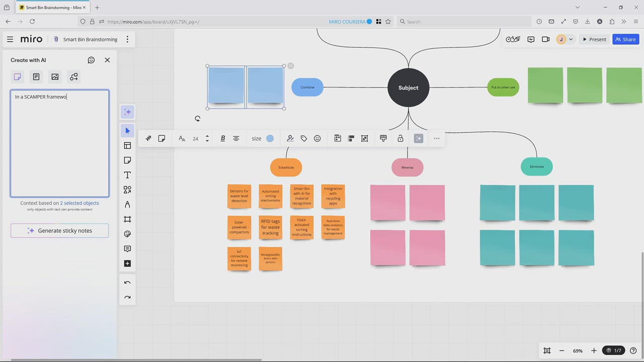Open the Shapes and lines tool
This screenshot has height=362, width=644.
click(x=127, y=190)
